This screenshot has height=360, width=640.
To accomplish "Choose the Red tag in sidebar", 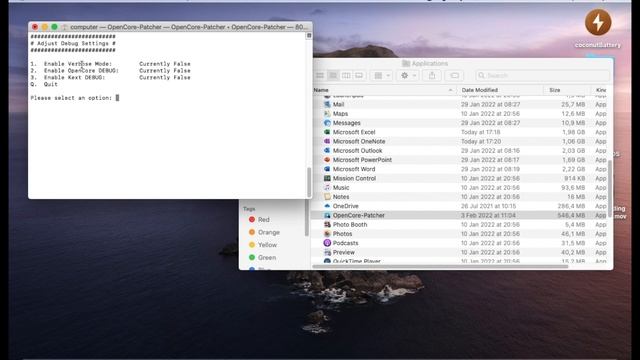I will pos(260,220).
